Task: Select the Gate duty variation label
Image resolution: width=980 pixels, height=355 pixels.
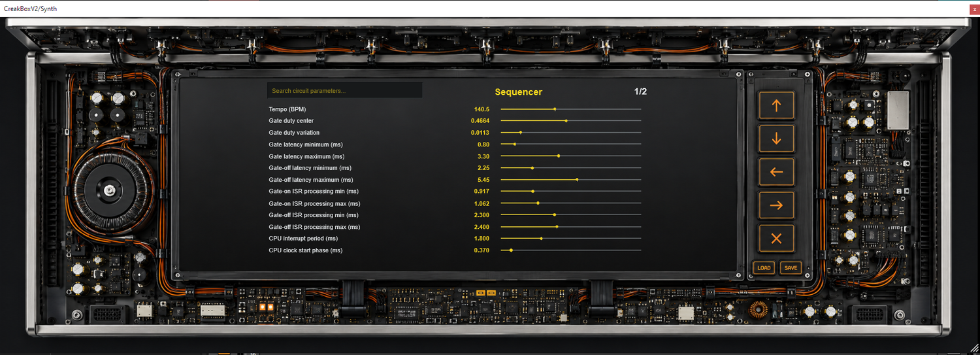Action: pyautogui.click(x=294, y=133)
